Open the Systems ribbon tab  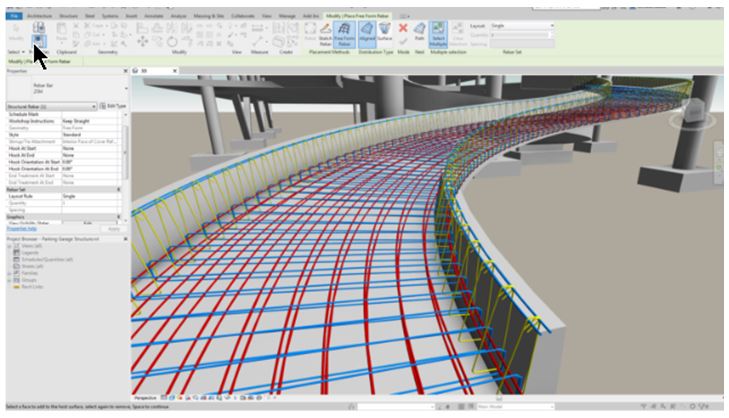tap(110, 16)
